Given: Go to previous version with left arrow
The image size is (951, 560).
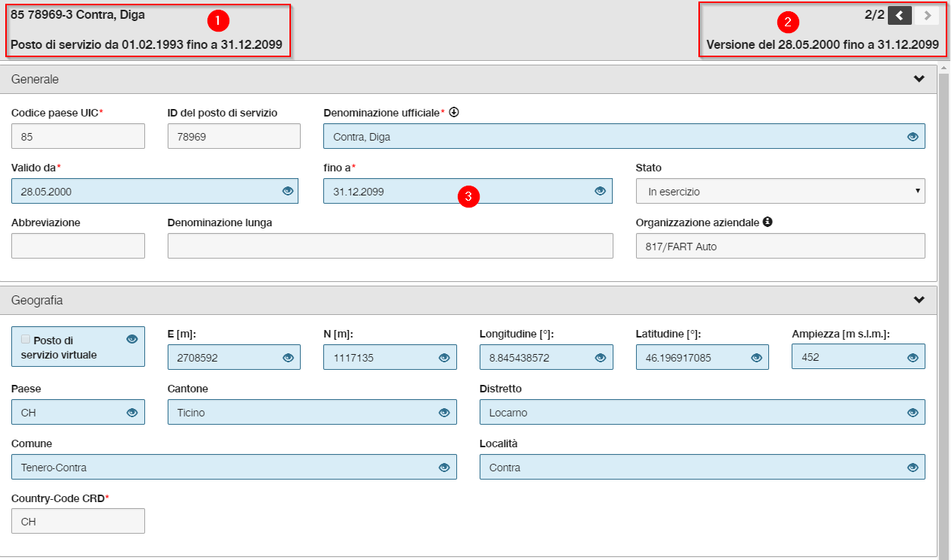Looking at the screenshot, I should 900,15.
